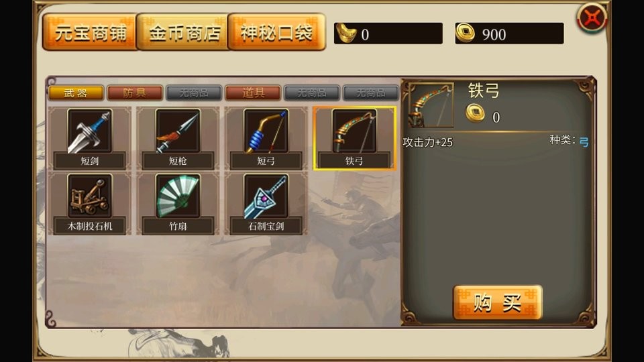This screenshot has height=362, width=644.
Task: Select the 短枪 short spear item
Action: (178, 138)
